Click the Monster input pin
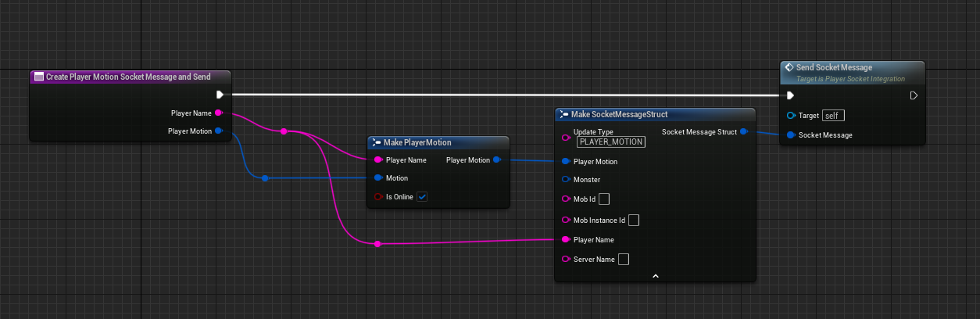Screen dimensions: 980x319 click(x=566, y=180)
